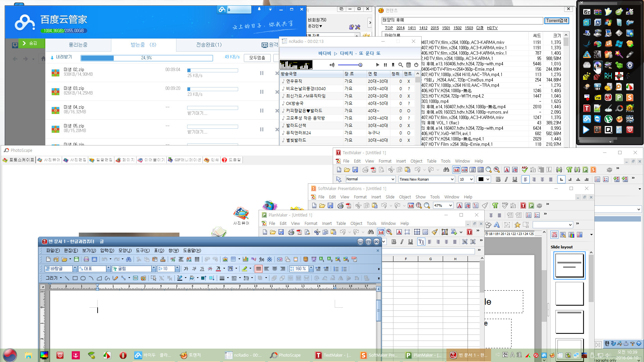
Task: Click Opera icon in taskbar
Action: 123,355
